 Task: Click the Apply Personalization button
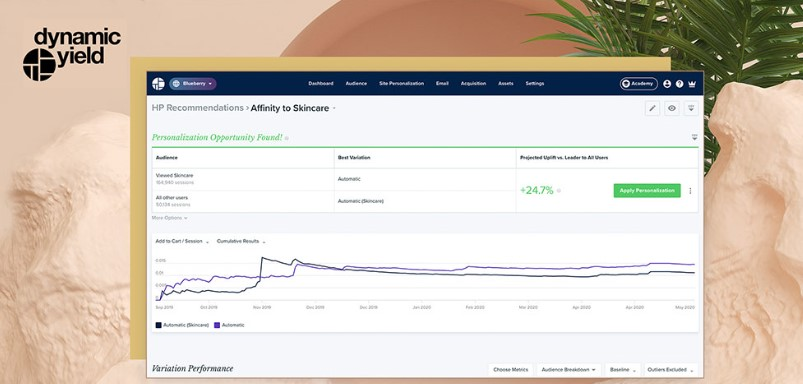647,190
